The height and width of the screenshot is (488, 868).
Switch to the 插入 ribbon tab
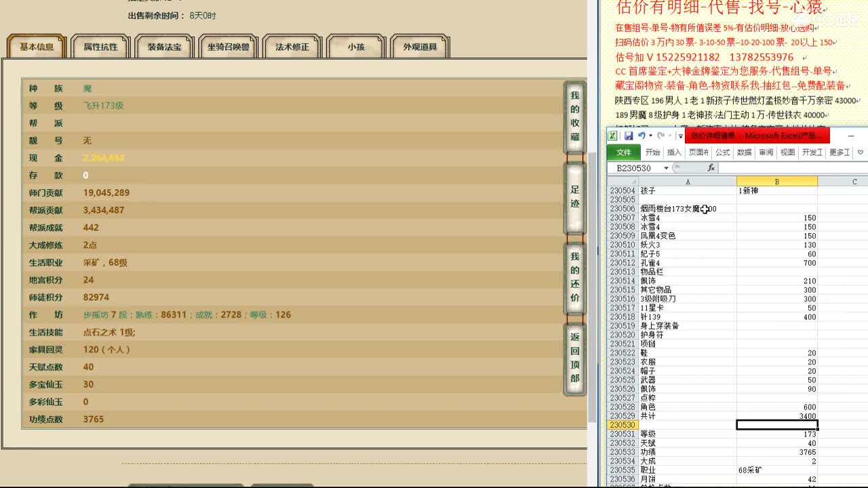pos(674,152)
